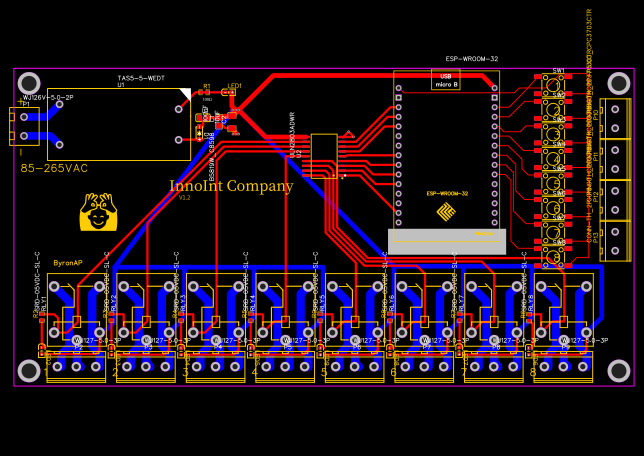Viewport: 644px width, 456px height.
Task: Select the ByronAP silkscreen text
Action: [68, 263]
